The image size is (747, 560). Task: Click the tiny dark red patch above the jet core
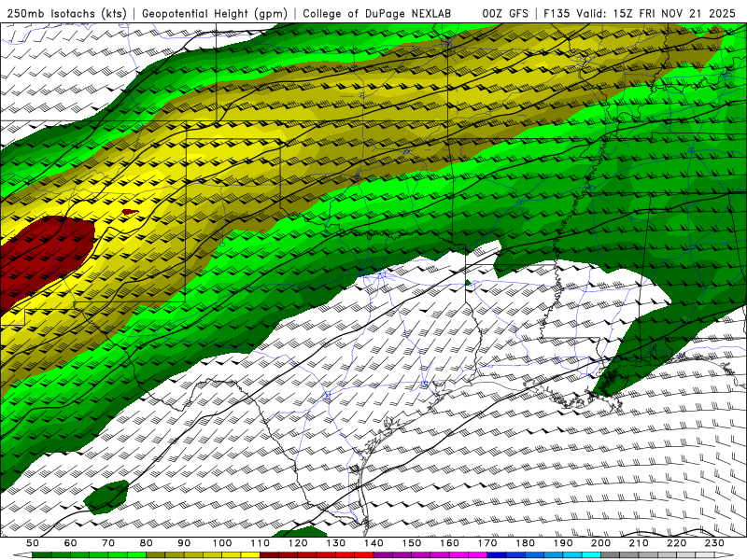pos(130,212)
